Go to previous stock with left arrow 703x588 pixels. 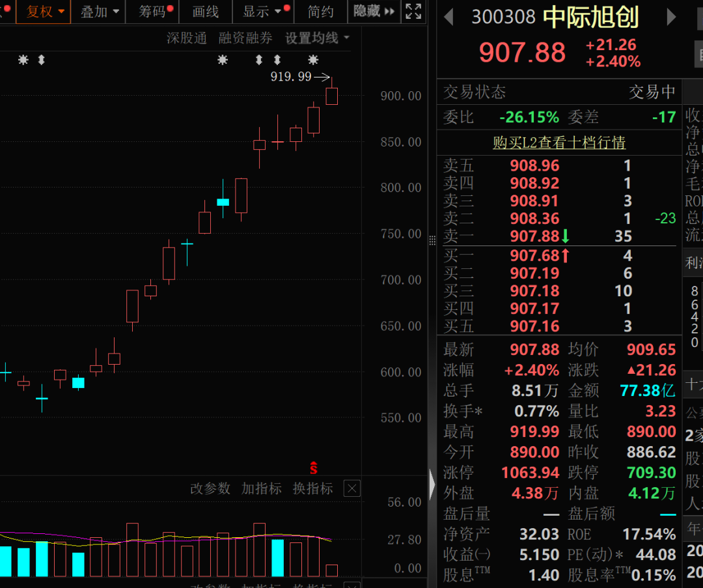tap(448, 18)
